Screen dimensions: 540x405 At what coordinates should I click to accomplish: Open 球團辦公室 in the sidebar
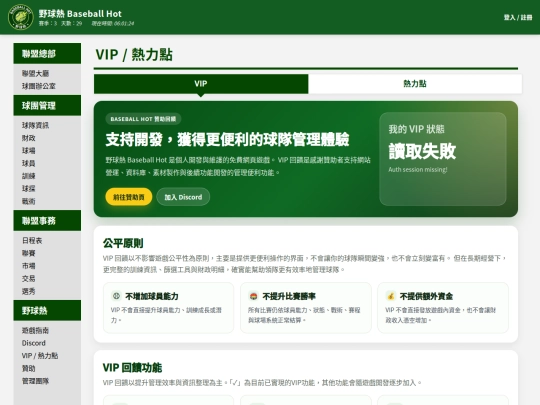(39, 86)
